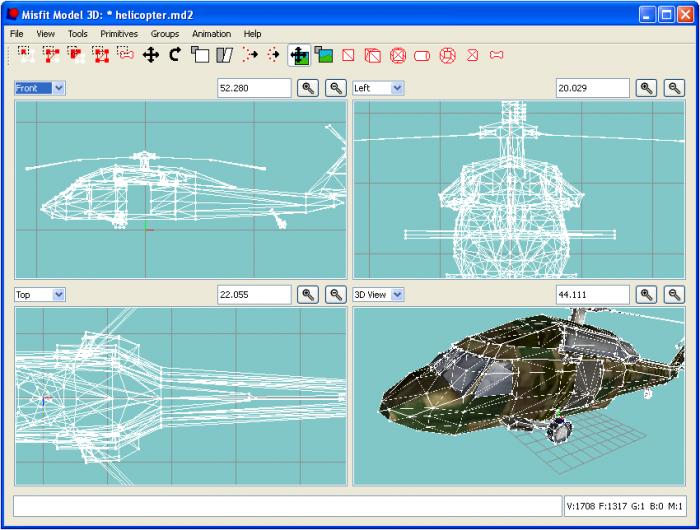Open the Left view dropdown
This screenshot has height=530, width=700.
(378, 88)
